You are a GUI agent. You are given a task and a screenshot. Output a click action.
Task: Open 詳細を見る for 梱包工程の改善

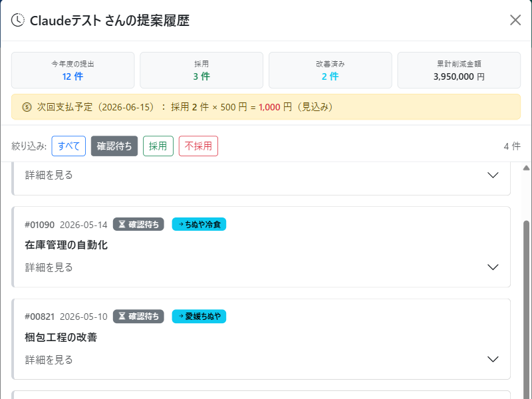49,360
